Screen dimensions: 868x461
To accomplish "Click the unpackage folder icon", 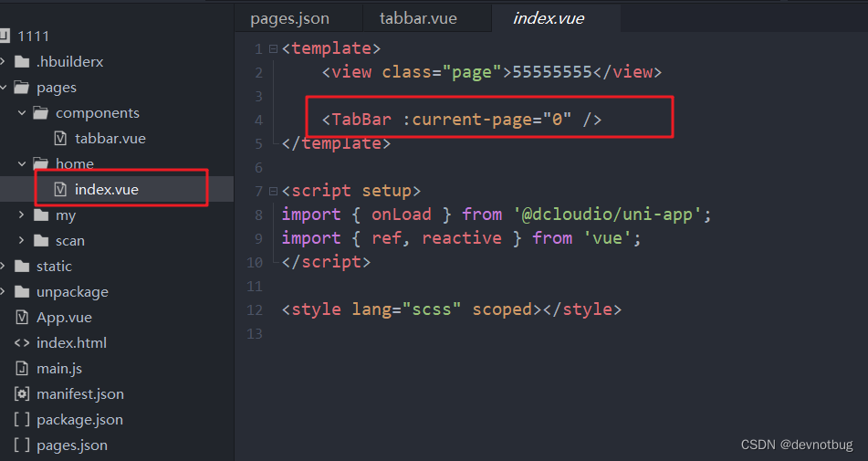I will pos(22,291).
